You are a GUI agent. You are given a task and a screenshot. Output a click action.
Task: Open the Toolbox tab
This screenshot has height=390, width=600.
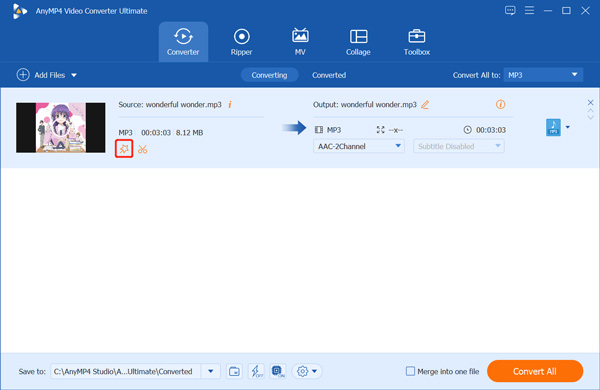(417, 42)
